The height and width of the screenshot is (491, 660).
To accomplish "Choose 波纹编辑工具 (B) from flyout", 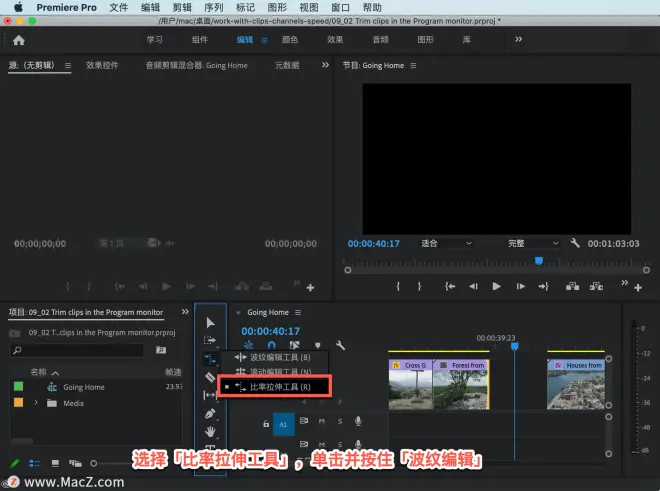I will pos(274,358).
